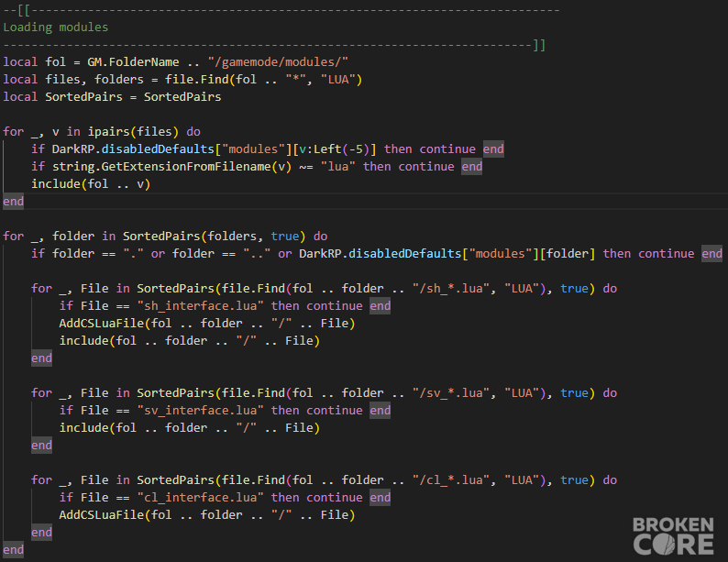Click the line "local SortedPairs = SortedPairs"
Screen dimensions: 728x562
tap(113, 97)
